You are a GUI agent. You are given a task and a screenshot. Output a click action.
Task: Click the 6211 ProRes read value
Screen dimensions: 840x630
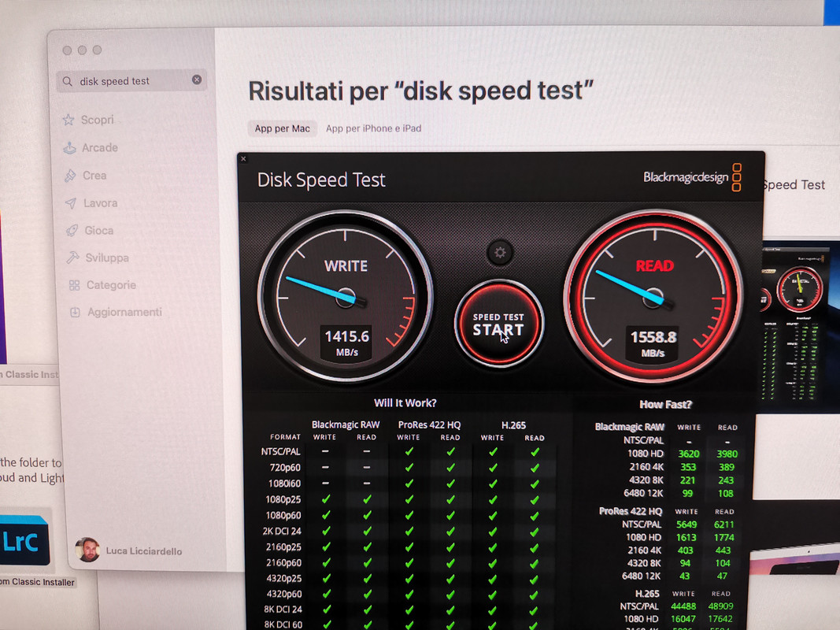723,524
